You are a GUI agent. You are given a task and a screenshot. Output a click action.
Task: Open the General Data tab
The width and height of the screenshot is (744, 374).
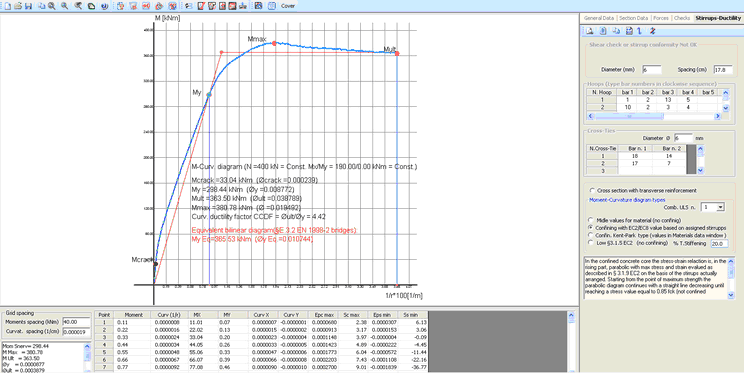[x=598, y=18]
